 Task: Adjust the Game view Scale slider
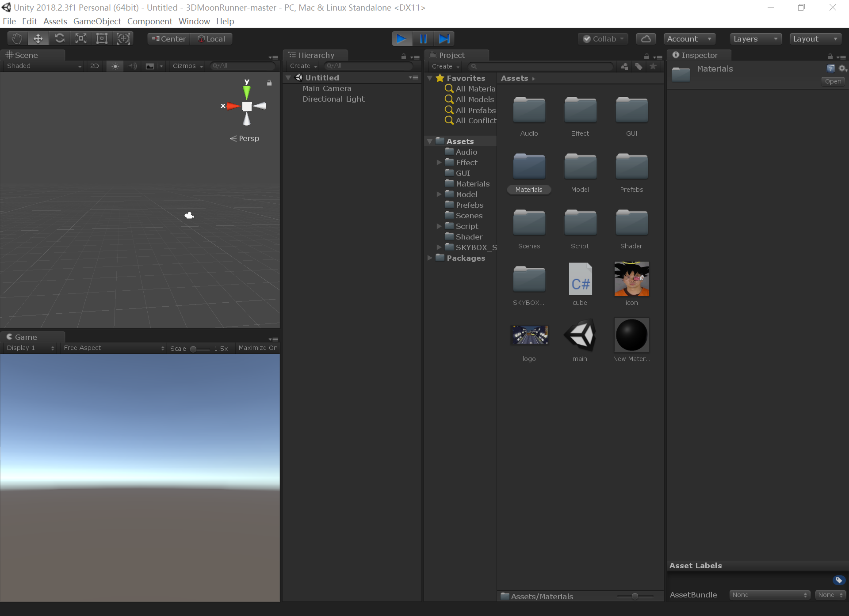tap(200, 349)
